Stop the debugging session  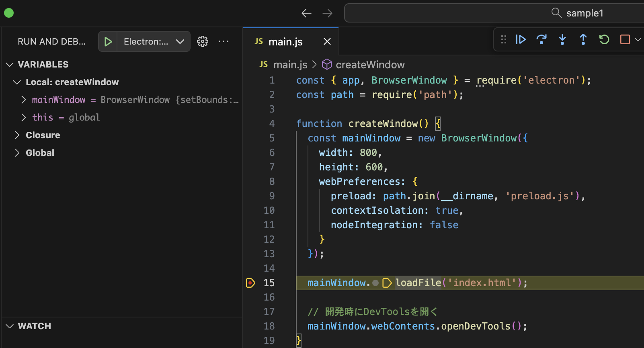pyautogui.click(x=625, y=39)
